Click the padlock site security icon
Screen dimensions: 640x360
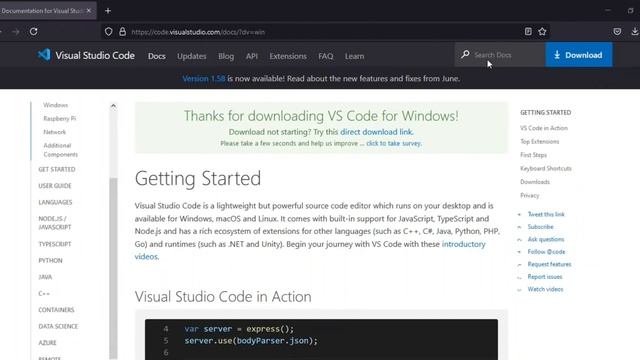(122, 31)
